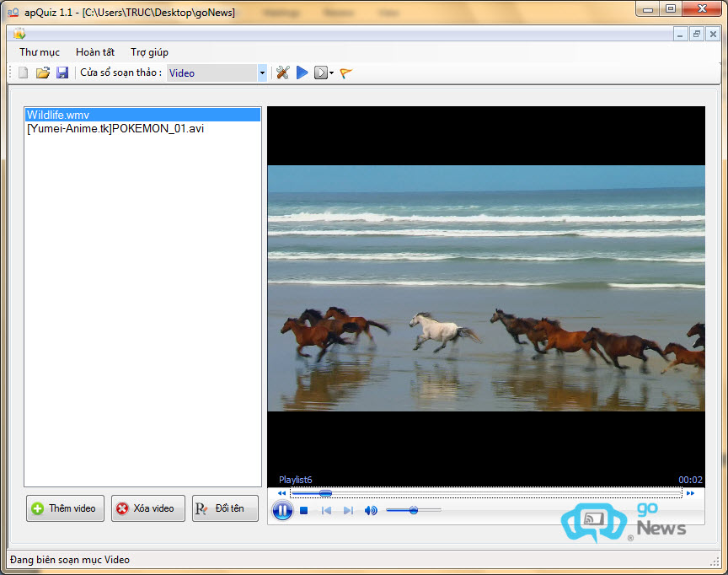Open the Thư mục menu
Image resolution: width=728 pixels, height=575 pixels.
point(40,52)
